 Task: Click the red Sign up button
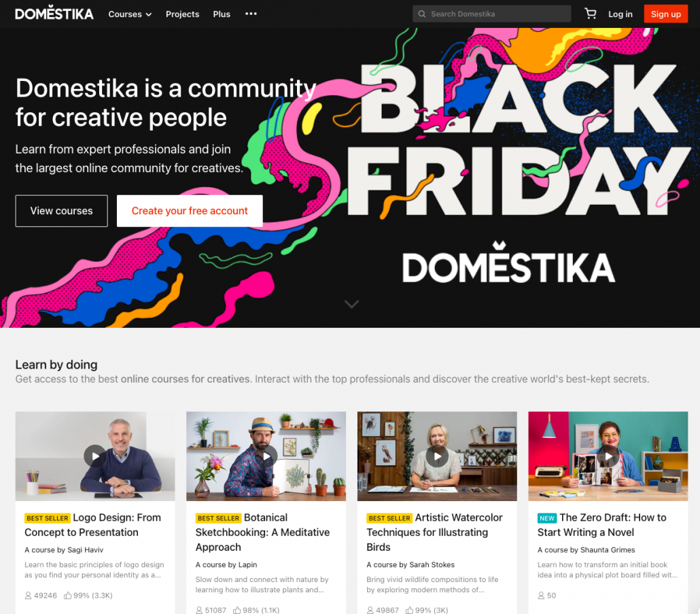(665, 14)
